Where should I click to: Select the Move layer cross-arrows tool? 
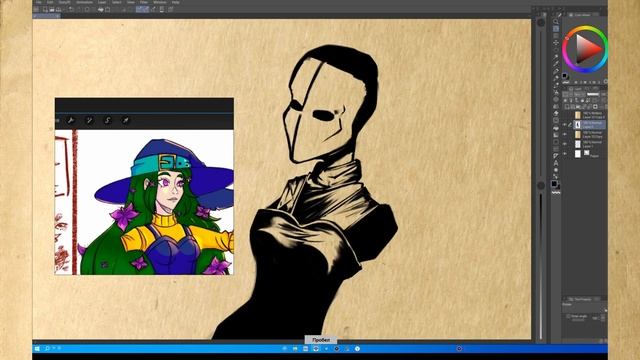556,42
